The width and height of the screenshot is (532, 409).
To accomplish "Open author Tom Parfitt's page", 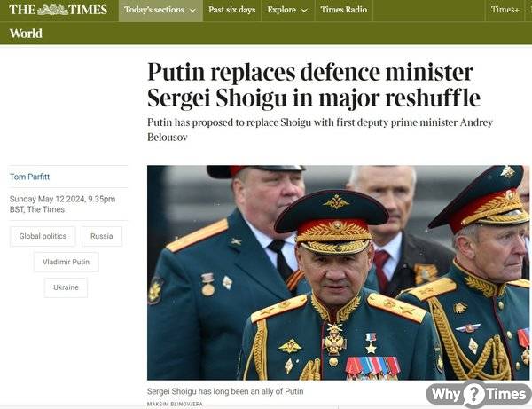I will pos(29,177).
